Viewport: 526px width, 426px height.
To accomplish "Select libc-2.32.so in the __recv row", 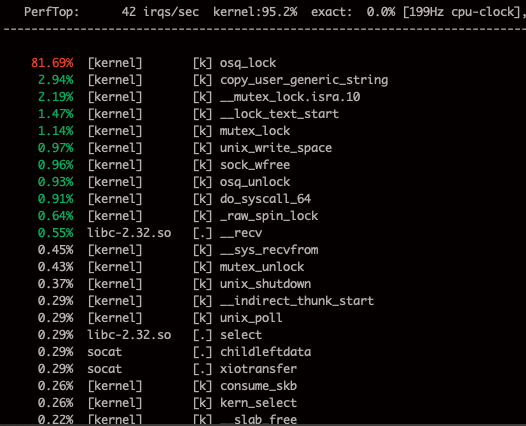I will point(129,233).
